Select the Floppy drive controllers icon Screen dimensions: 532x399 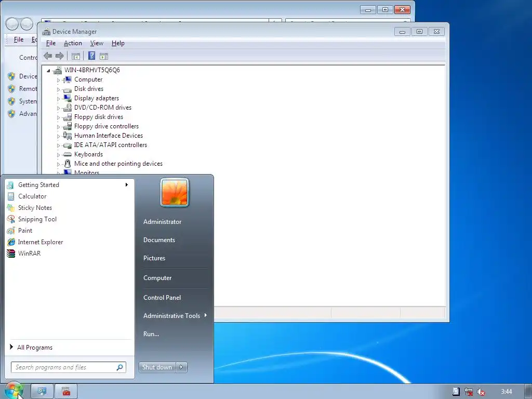click(x=68, y=126)
